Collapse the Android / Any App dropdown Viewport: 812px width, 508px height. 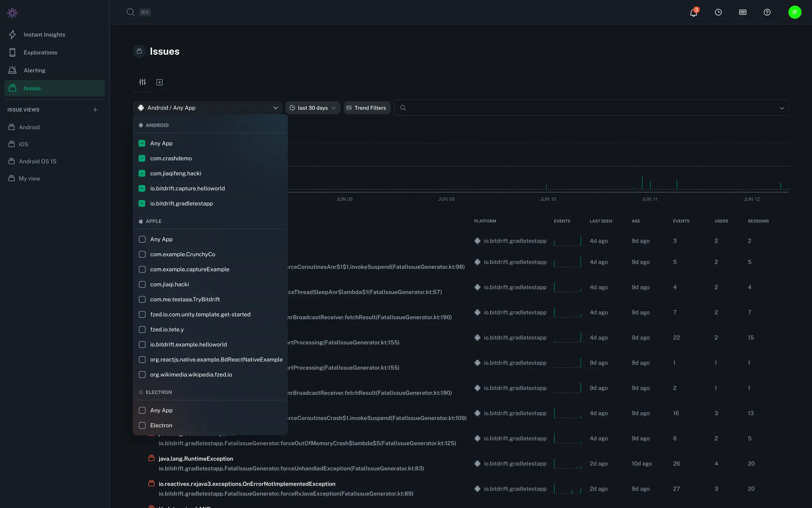click(x=276, y=108)
